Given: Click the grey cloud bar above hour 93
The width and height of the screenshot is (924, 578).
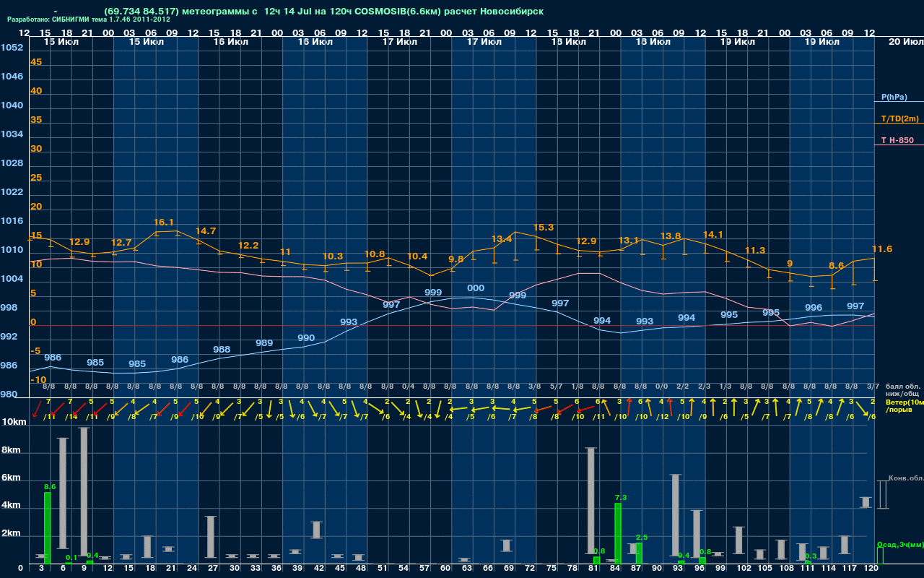Looking at the screenshot, I should click(676, 515).
